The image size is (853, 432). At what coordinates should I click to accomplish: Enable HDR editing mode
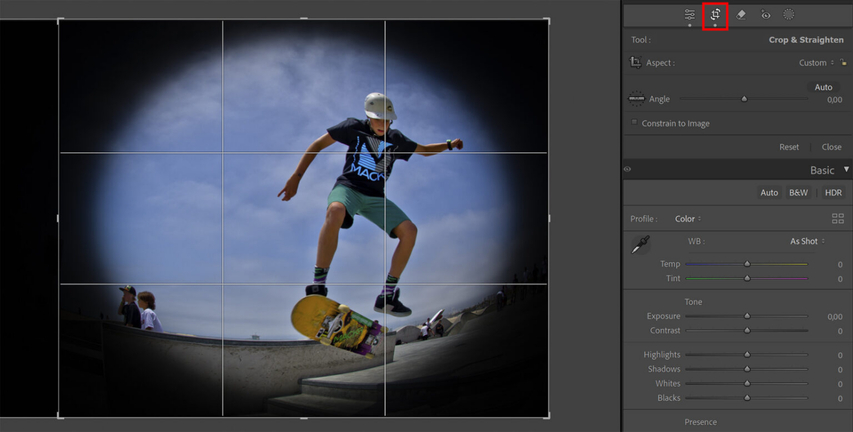833,193
